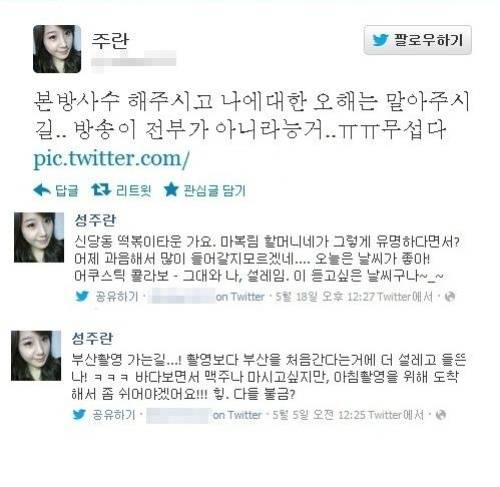This screenshot has width=500, height=487.
Task: Click the Twitter bird in the follow button
Action: pyautogui.click(x=380, y=40)
